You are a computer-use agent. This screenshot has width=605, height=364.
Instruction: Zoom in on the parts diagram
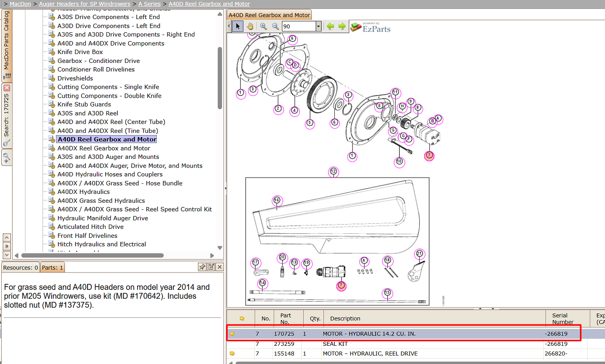tap(263, 26)
